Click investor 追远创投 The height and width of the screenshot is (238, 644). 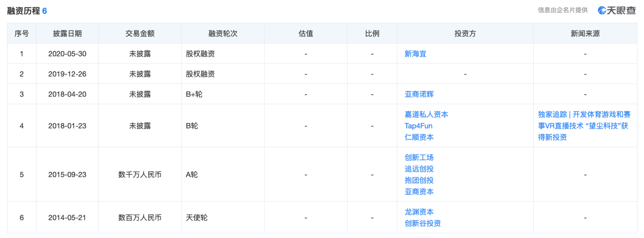[419, 169]
